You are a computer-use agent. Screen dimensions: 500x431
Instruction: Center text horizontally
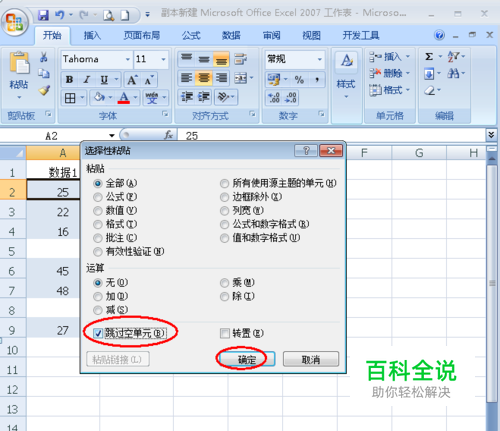tap(204, 78)
